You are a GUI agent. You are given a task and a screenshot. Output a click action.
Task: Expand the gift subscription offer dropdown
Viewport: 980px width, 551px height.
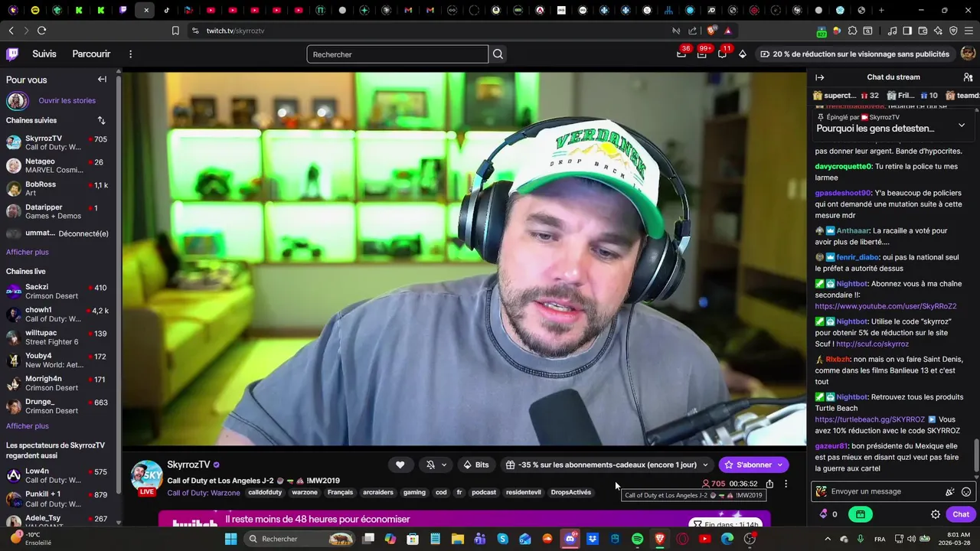coord(705,465)
